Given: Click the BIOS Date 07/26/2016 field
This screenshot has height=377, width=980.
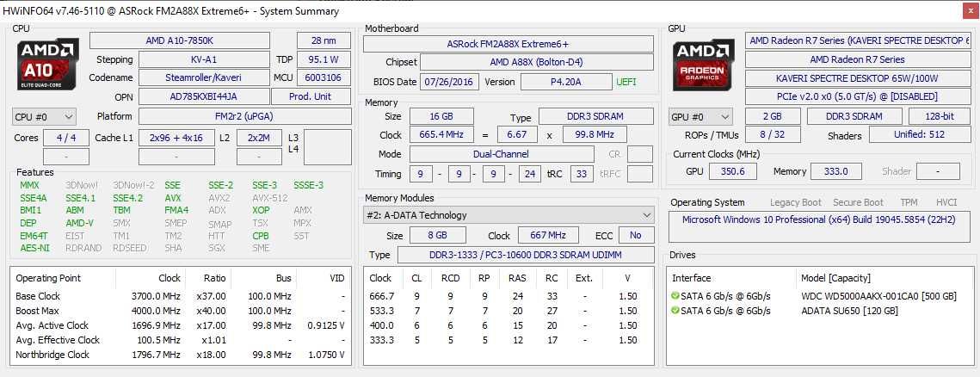Looking at the screenshot, I should [450, 81].
